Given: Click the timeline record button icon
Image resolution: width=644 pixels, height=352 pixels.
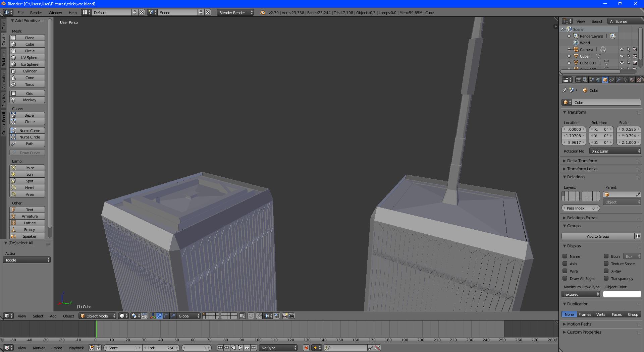Looking at the screenshot, I should (x=306, y=348).
